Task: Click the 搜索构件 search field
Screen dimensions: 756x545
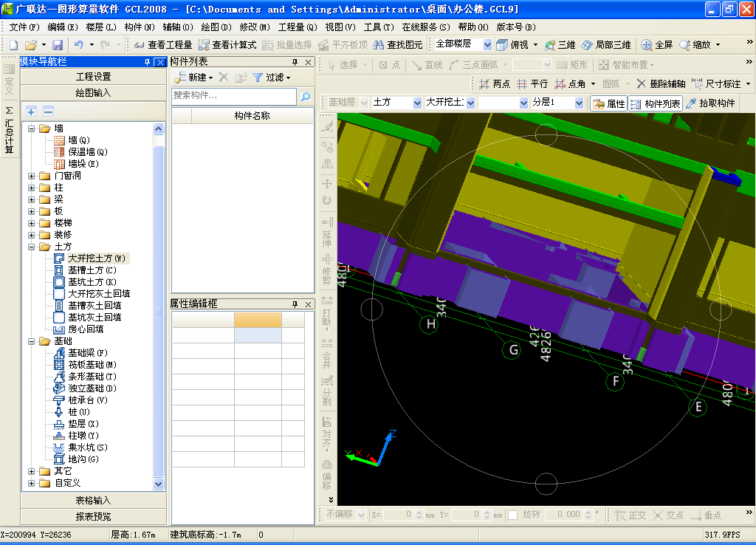Action: (x=234, y=97)
